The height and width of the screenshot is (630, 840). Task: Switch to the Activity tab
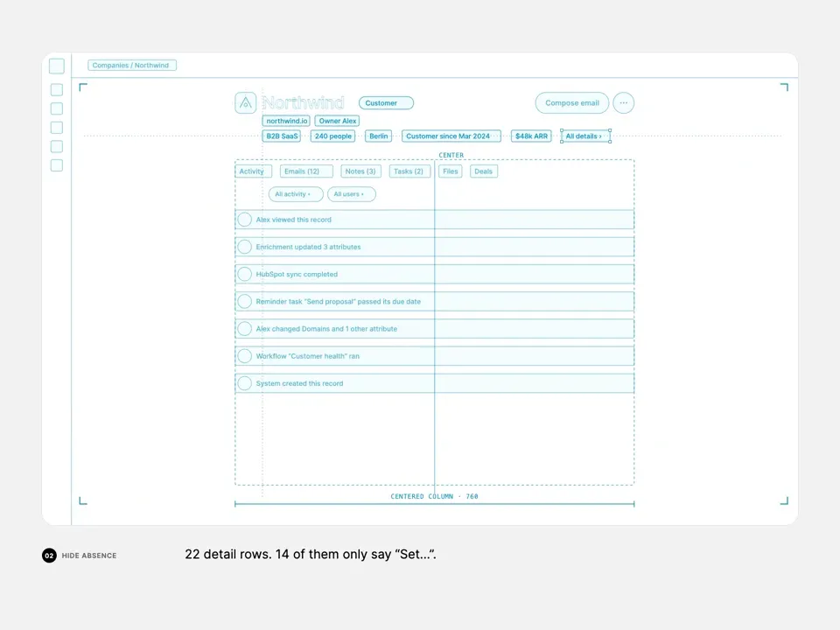(254, 171)
